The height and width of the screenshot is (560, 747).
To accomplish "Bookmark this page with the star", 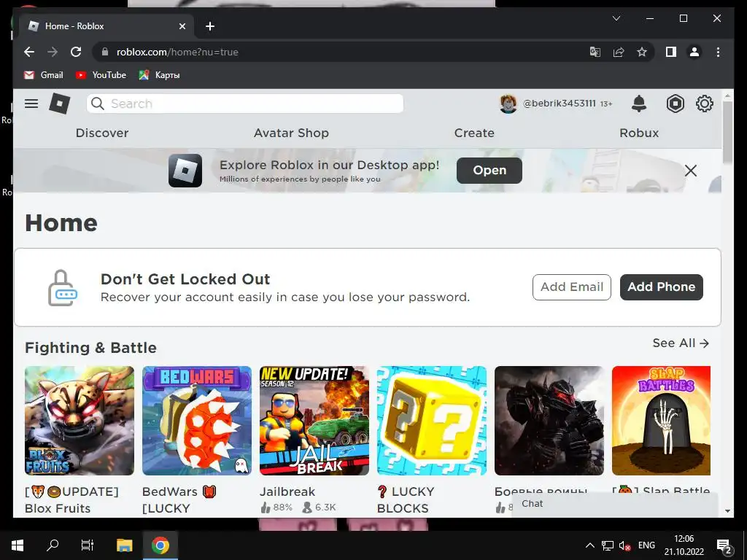I will tap(642, 52).
